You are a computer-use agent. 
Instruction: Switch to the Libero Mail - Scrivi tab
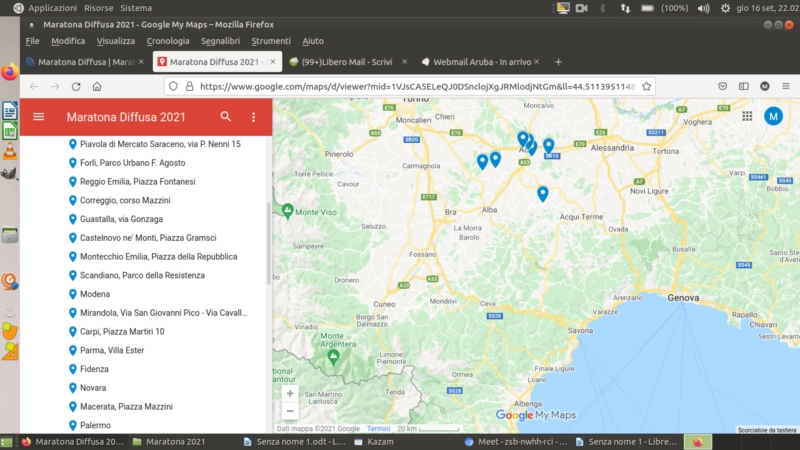[347, 62]
